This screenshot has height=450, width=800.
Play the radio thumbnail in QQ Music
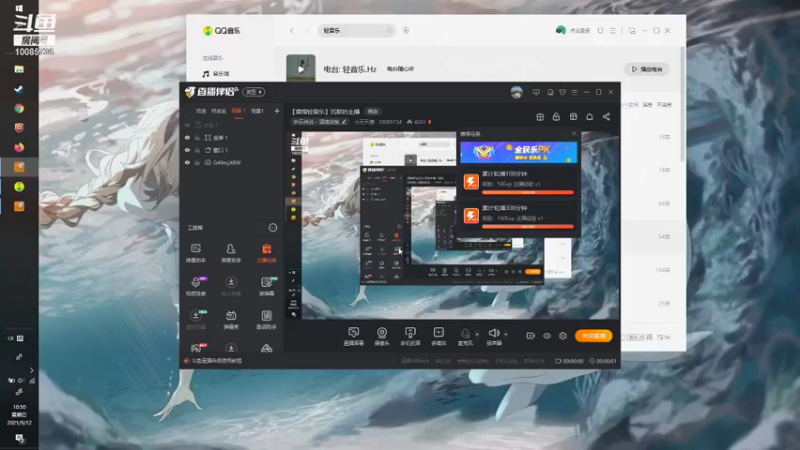pyautogui.click(x=301, y=68)
